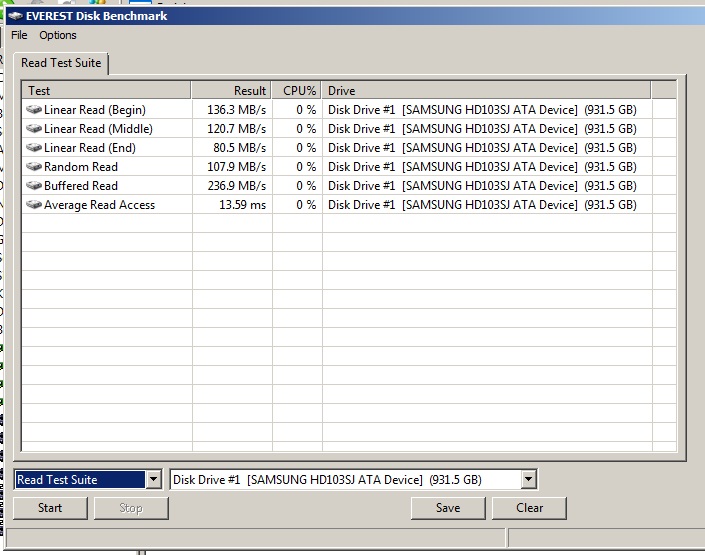Click the EVEREST title bar disk icon
Screen dimensions: 705x555
pyautogui.click(x=15, y=16)
